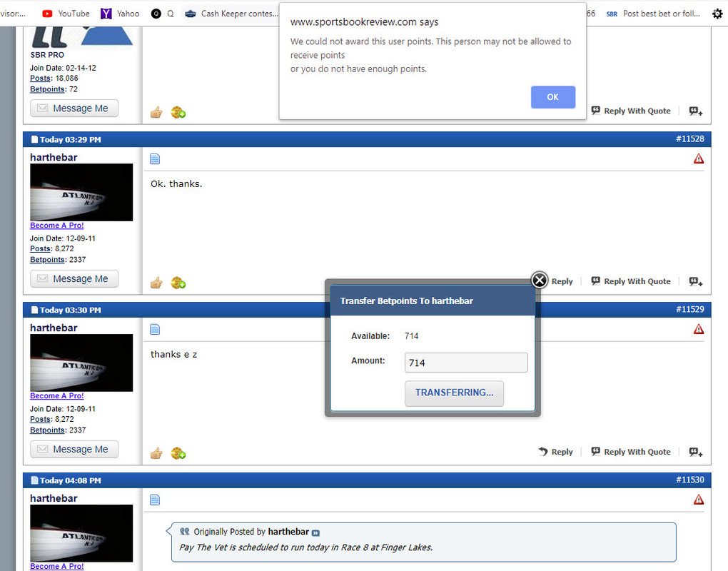
Task: Click OK in the sportsbookreview alert
Action: point(553,97)
